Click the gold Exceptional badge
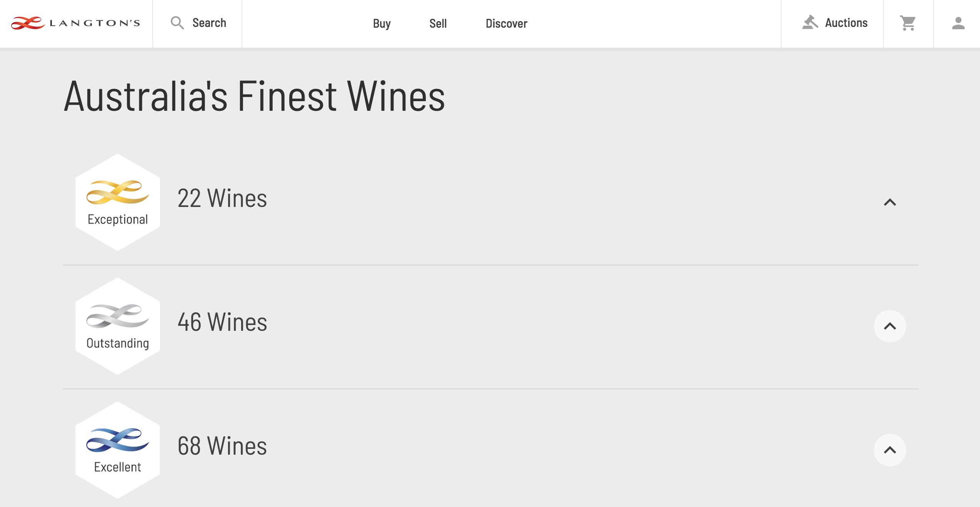 [x=118, y=202]
